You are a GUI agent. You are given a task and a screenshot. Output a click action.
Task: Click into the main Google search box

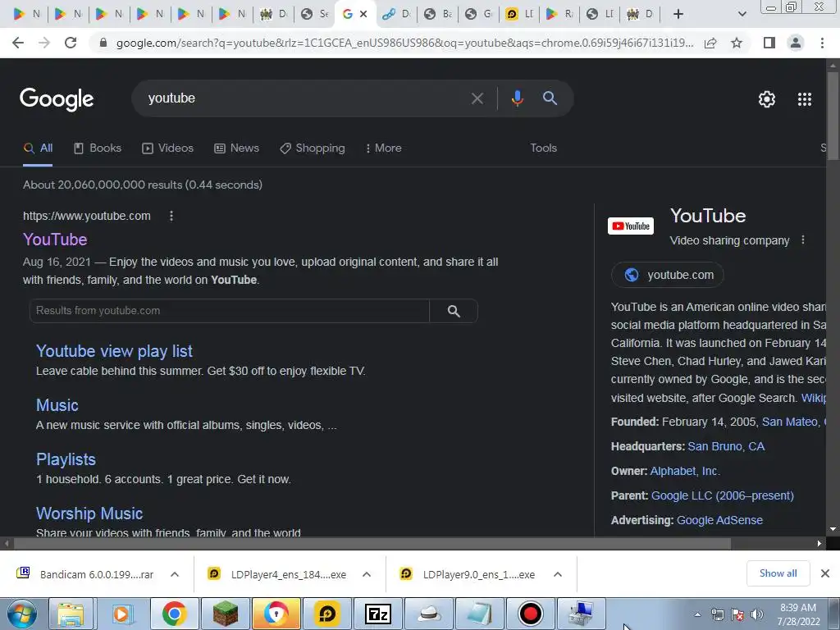[x=305, y=98]
